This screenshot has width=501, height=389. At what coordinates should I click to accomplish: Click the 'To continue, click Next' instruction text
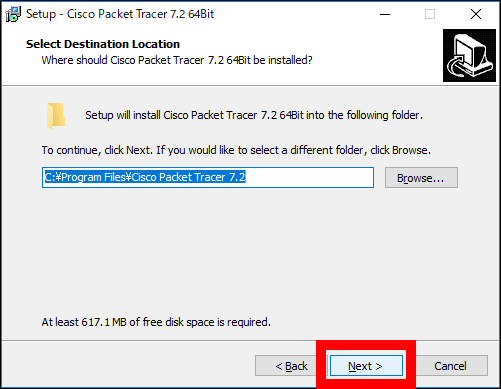pyautogui.click(x=236, y=150)
